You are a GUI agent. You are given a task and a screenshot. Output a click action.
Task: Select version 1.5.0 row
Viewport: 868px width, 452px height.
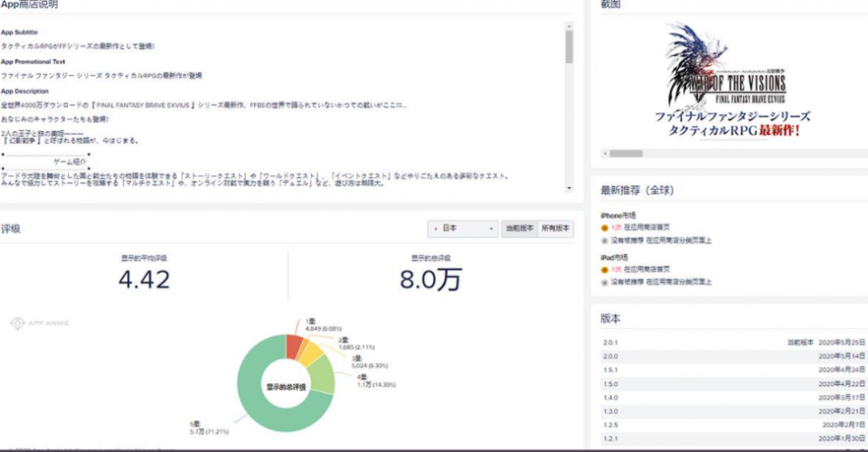click(733, 383)
